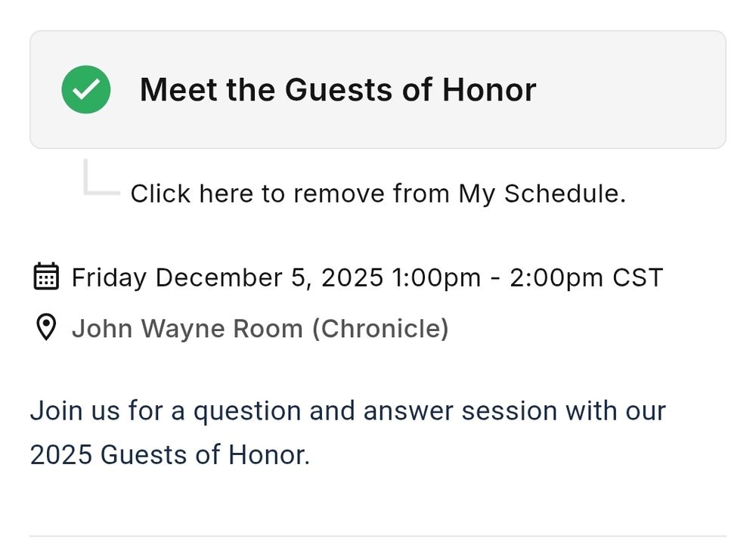Click the calendar icon beside the date
Screen dimensions: 756x539
(47, 277)
